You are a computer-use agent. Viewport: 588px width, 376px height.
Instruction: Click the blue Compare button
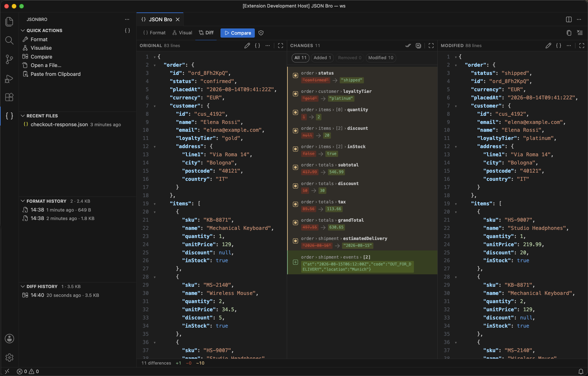click(x=237, y=33)
